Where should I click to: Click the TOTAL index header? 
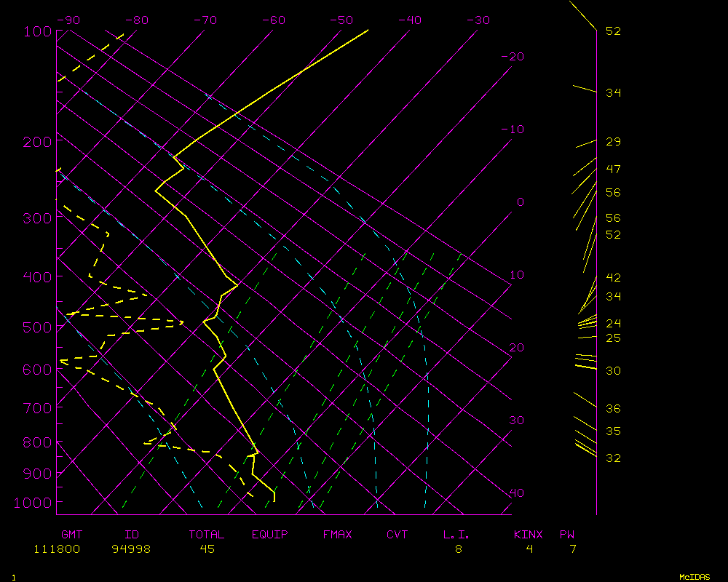[207, 535]
